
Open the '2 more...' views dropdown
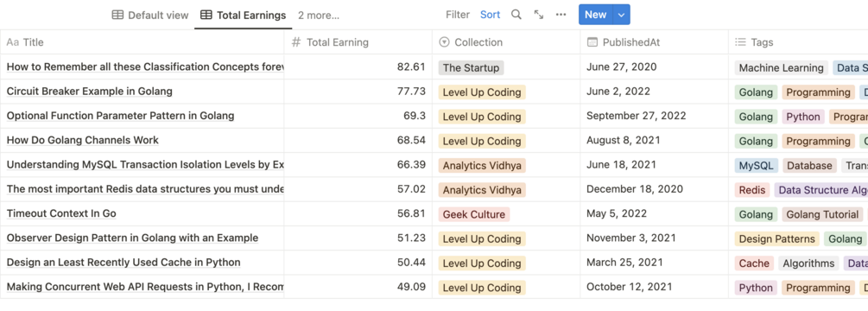tap(319, 15)
